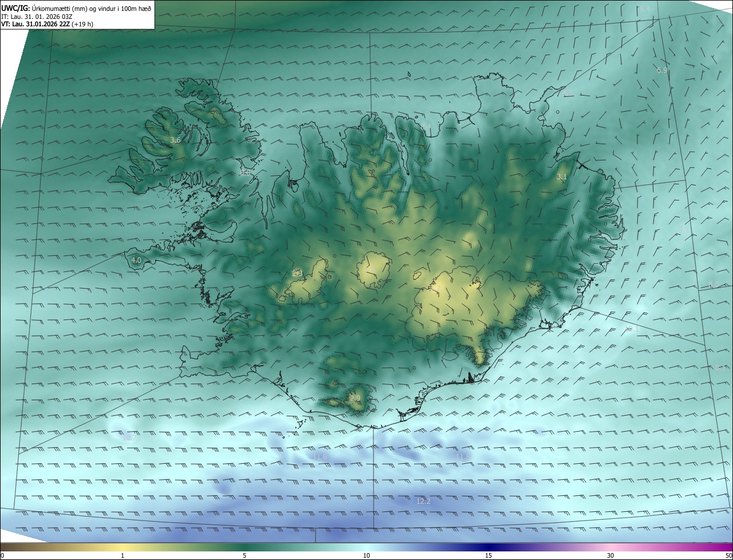Click the 10.7 value southwest of Iceland

129,438
